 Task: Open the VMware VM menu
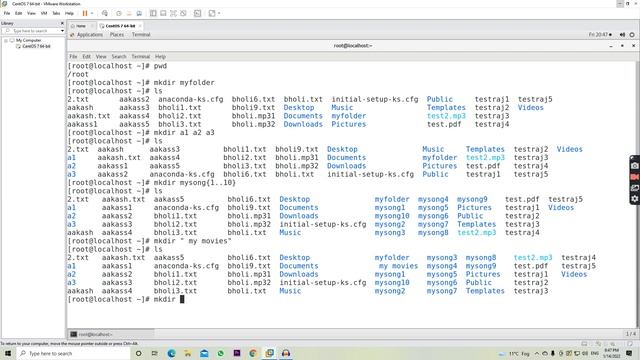click(x=44, y=13)
